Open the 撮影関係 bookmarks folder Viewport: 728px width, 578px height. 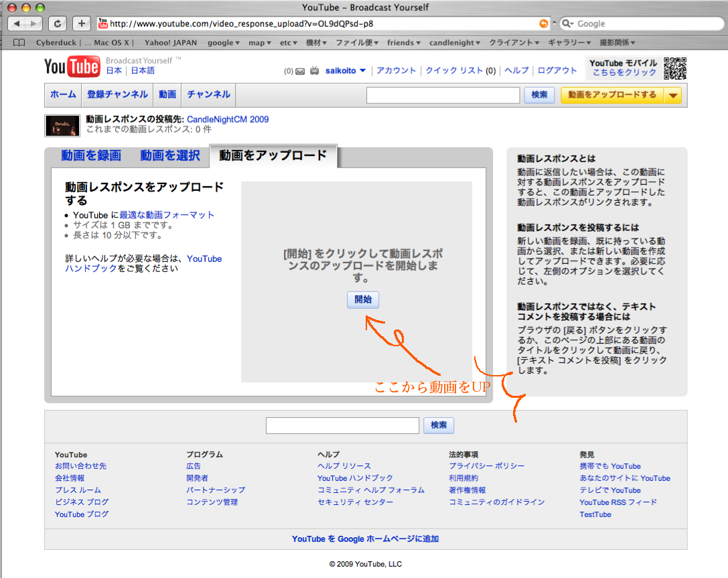tap(617, 43)
